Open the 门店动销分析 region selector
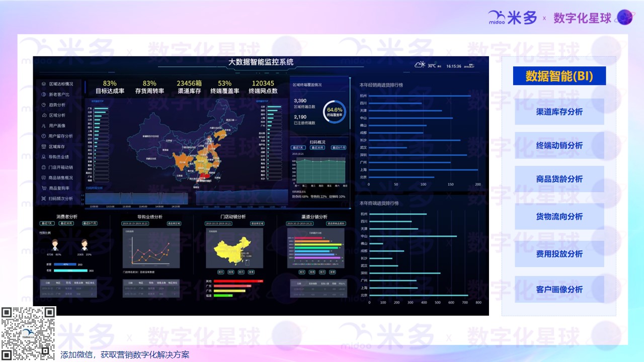644x362 pixels. 258,223
